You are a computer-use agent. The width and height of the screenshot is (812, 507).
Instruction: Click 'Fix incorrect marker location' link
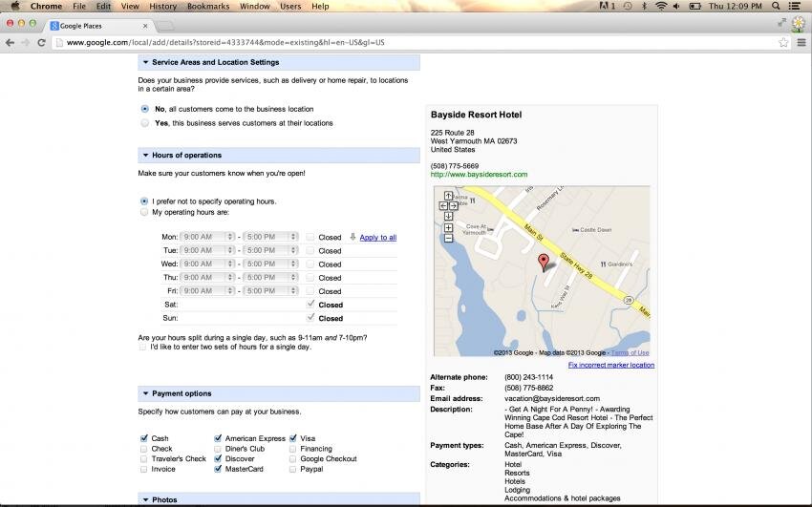point(611,365)
